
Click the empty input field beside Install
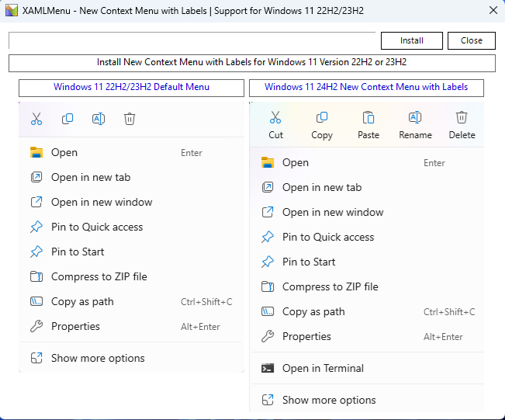[x=192, y=40]
